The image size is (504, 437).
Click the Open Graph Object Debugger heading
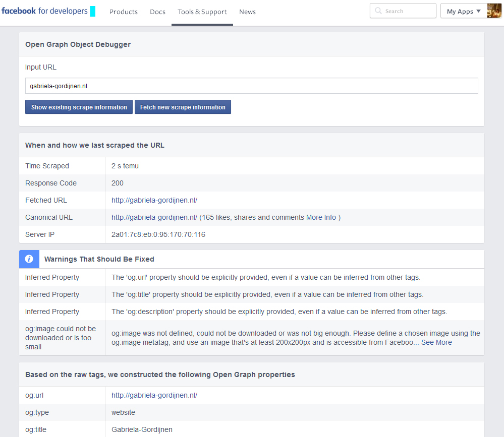tap(78, 44)
